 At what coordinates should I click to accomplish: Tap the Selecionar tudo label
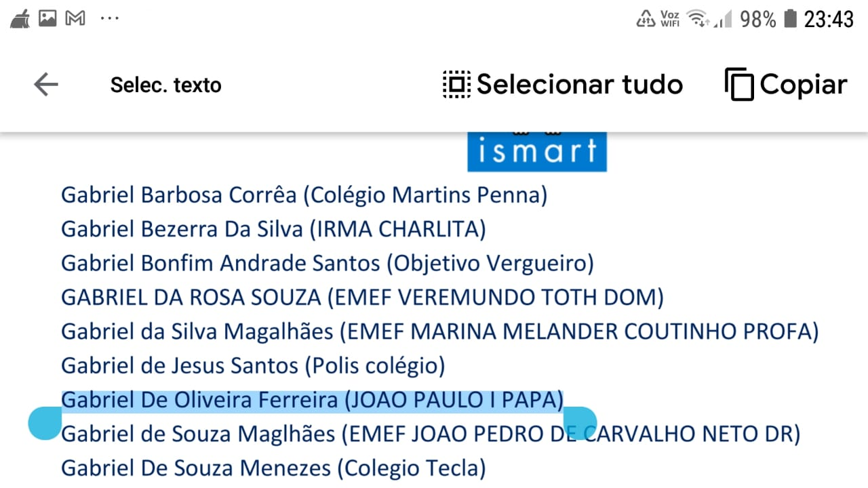point(580,85)
